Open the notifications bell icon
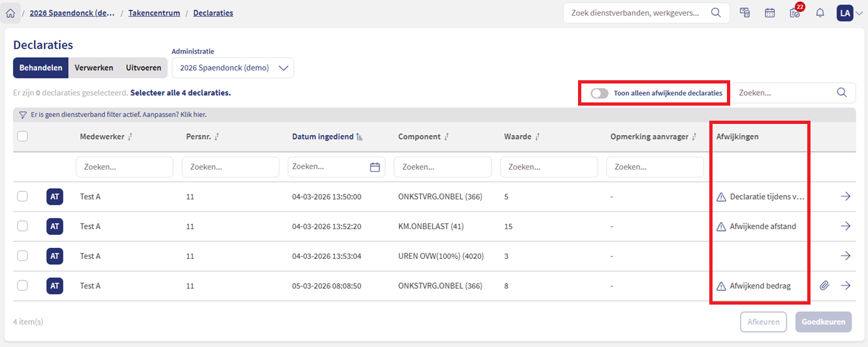Image resolution: width=868 pixels, height=347 pixels. tap(820, 13)
